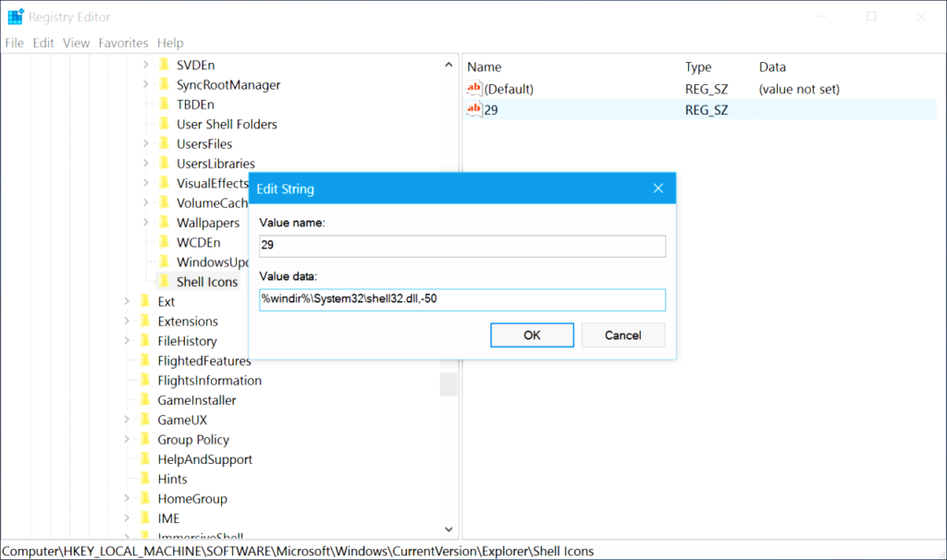The image size is (947, 560).
Task: Confirm the Edit String dialog with OK
Action: [x=532, y=335]
